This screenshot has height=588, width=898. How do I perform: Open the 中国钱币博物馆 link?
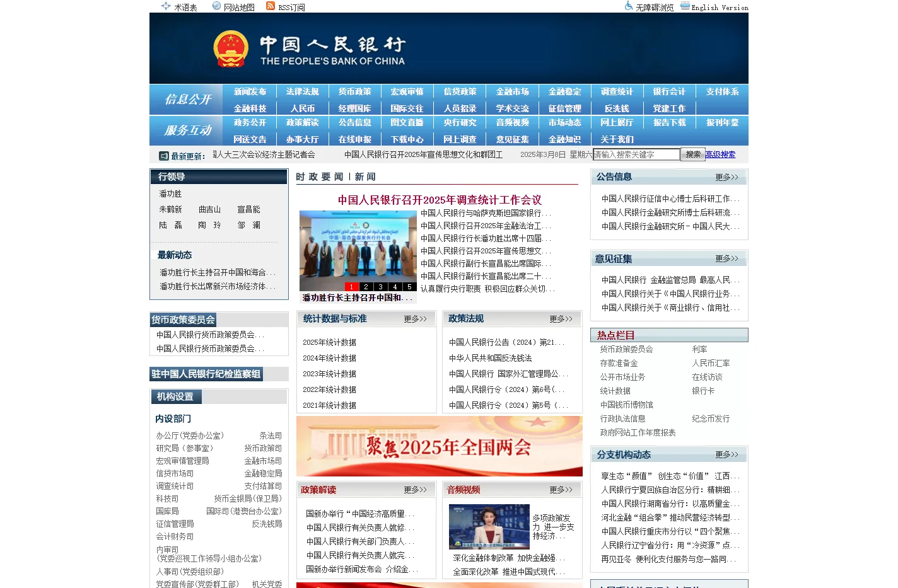(626, 405)
